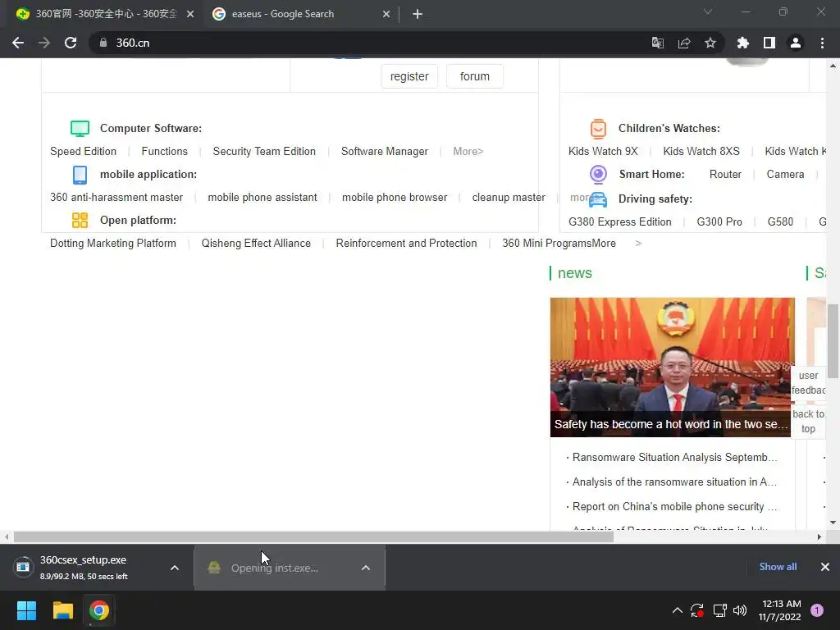Open G300 Pro link
The image size is (840, 630).
tap(719, 222)
